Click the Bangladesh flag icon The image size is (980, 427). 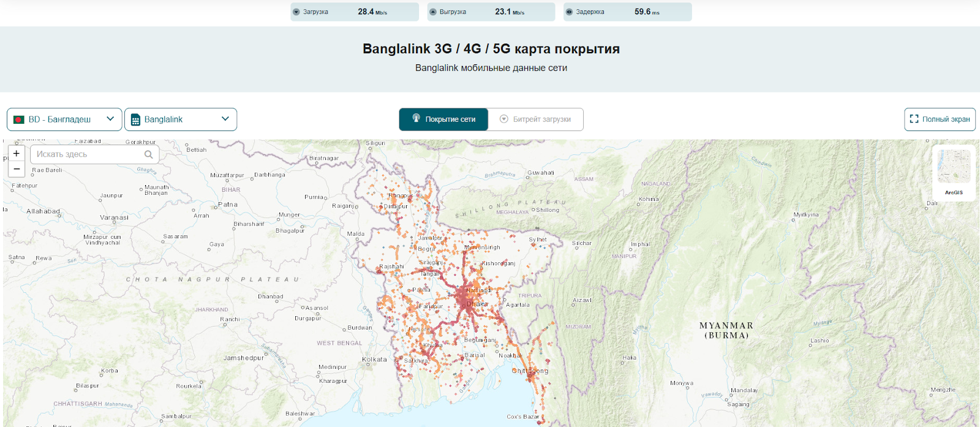tap(19, 119)
